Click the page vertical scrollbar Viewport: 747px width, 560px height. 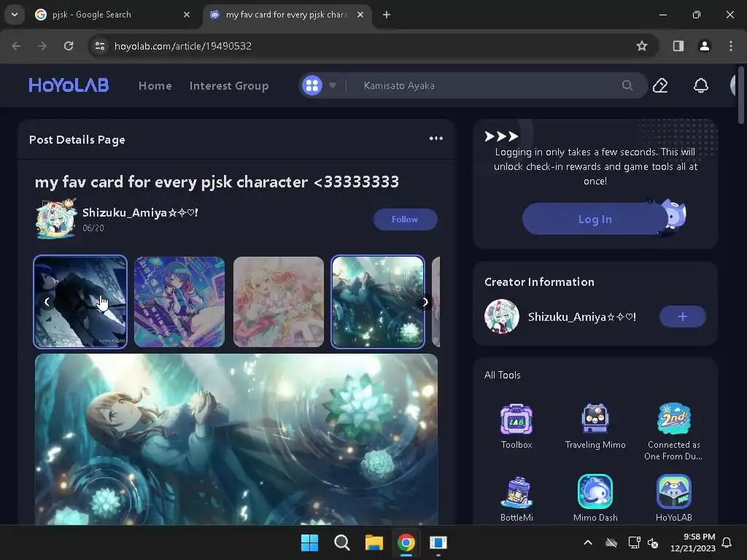[741, 96]
